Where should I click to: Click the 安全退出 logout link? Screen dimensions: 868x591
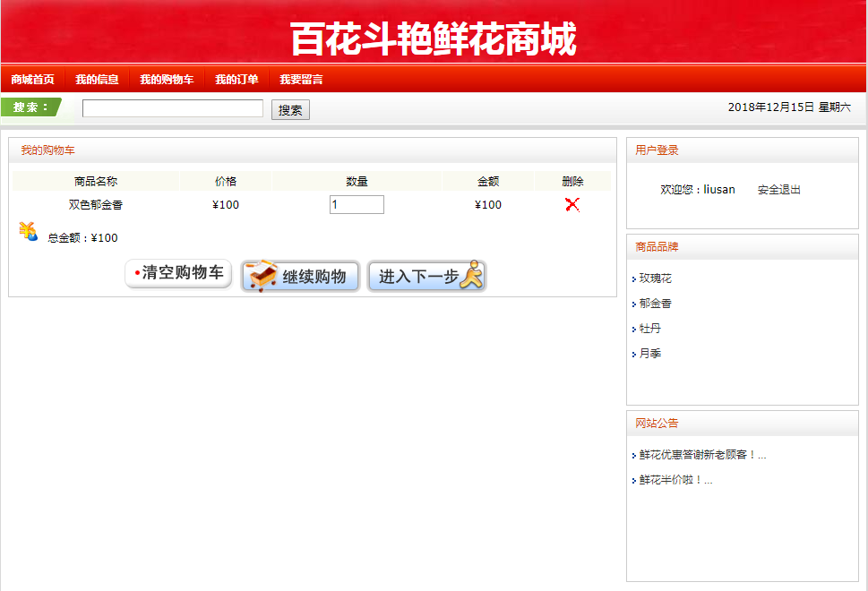point(779,190)
